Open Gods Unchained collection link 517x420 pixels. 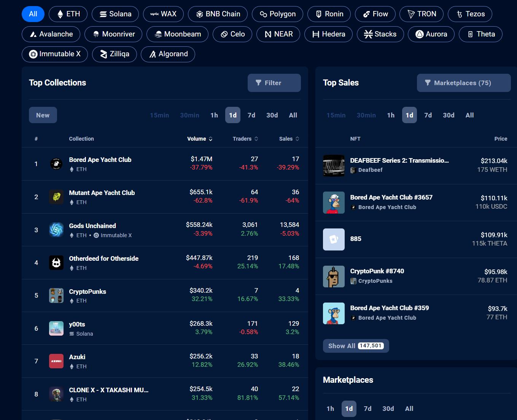(92, 226)
